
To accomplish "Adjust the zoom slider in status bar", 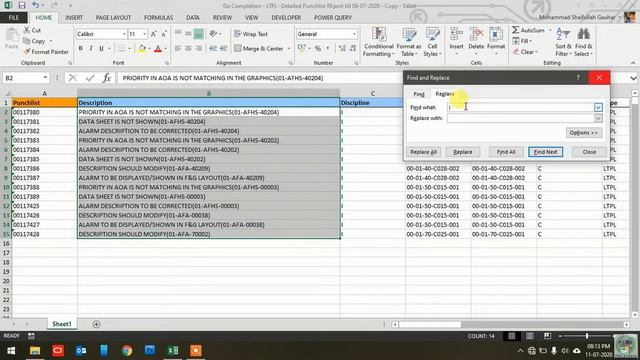I will [x=587, y=336].
